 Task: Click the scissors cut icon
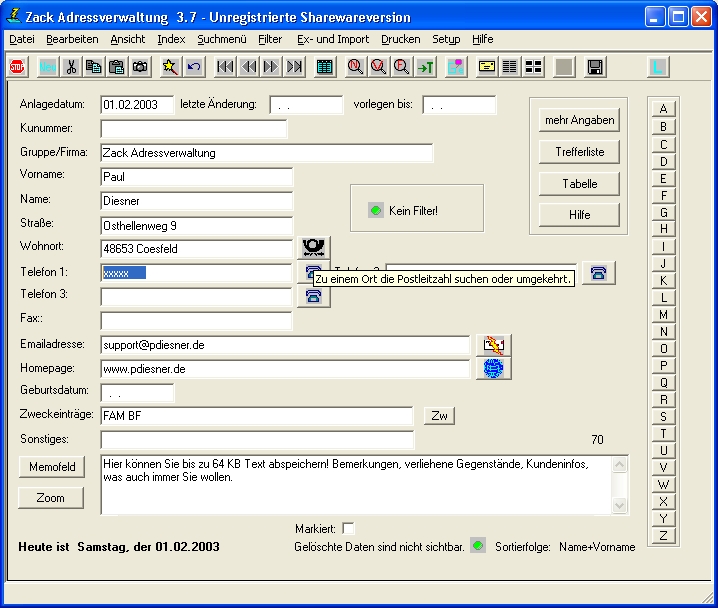point(71,67)
